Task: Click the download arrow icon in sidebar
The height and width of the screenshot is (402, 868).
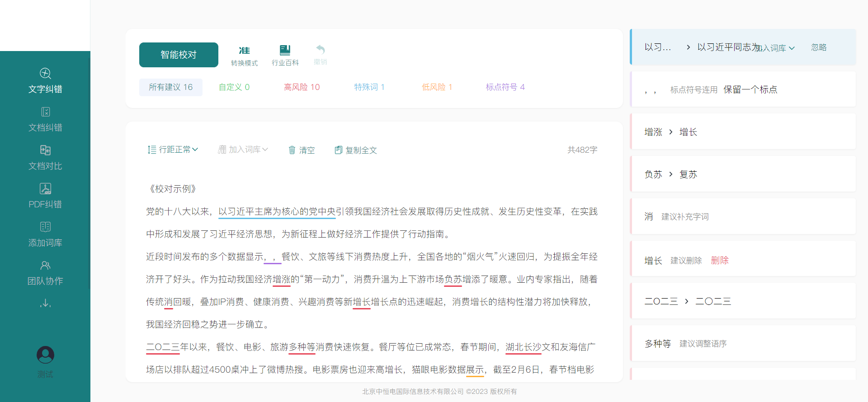Action: pos(45,303)
